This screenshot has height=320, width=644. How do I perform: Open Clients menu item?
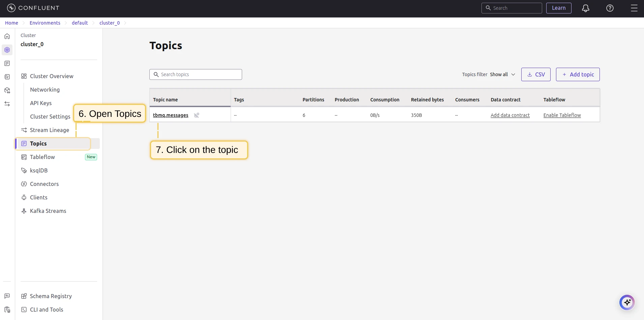point(39,197)
